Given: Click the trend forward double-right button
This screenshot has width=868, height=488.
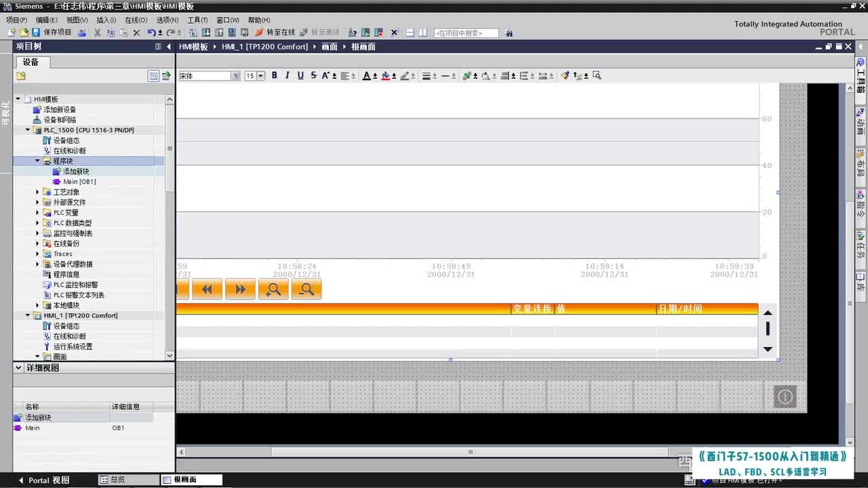Looking at the screenshot, I should 240,289.
